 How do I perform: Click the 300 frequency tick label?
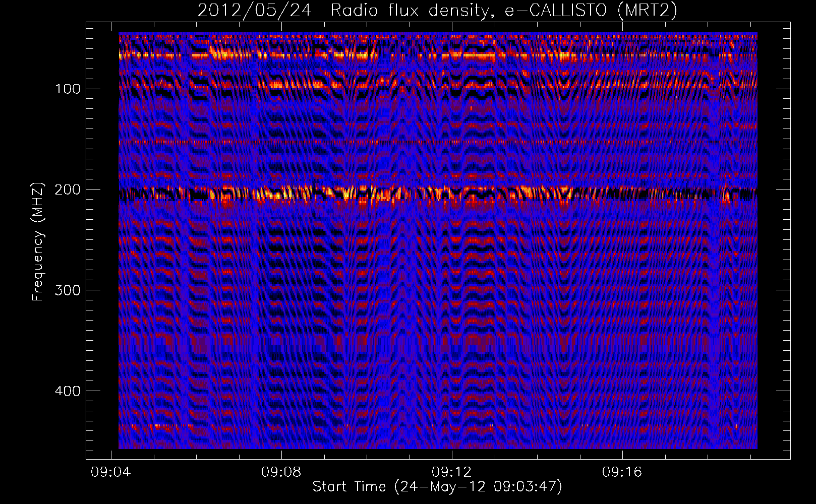[x=68, y=291]
